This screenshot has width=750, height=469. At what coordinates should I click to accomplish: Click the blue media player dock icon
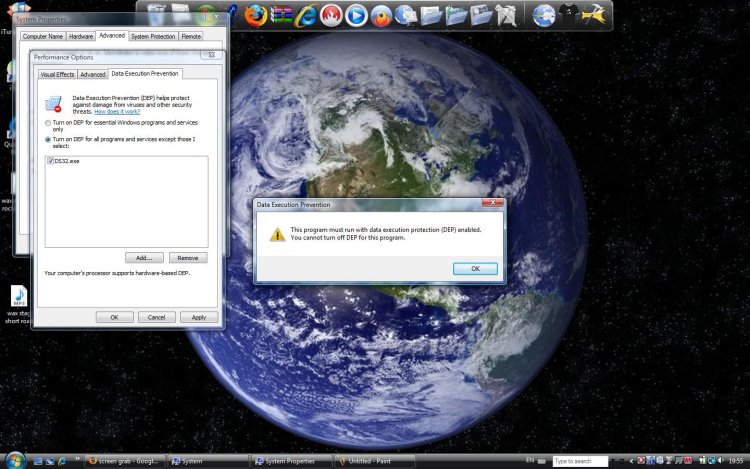tap(356, 15)
